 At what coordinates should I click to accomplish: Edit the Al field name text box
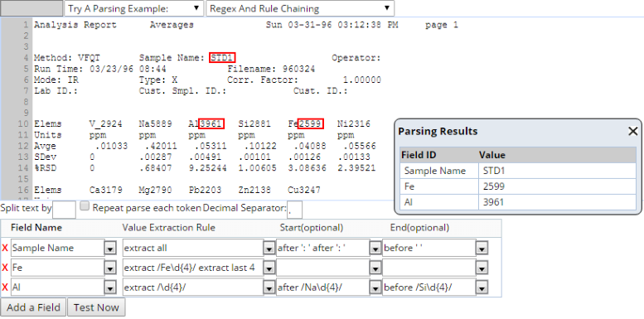pos(58,288)
